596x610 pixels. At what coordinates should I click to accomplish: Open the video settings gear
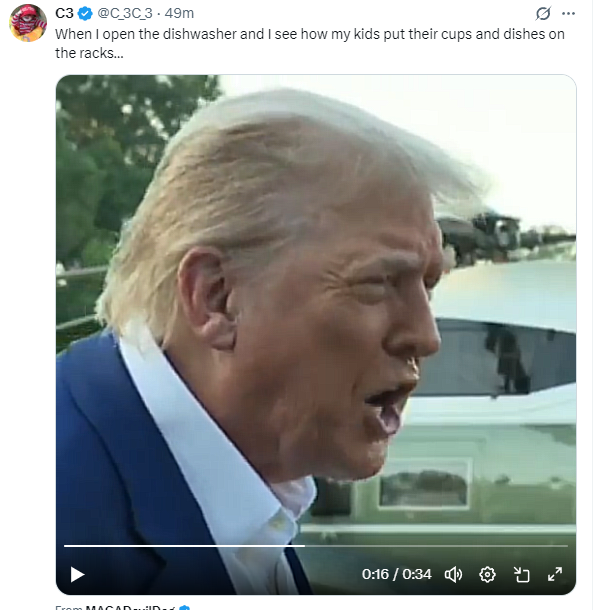487,574
